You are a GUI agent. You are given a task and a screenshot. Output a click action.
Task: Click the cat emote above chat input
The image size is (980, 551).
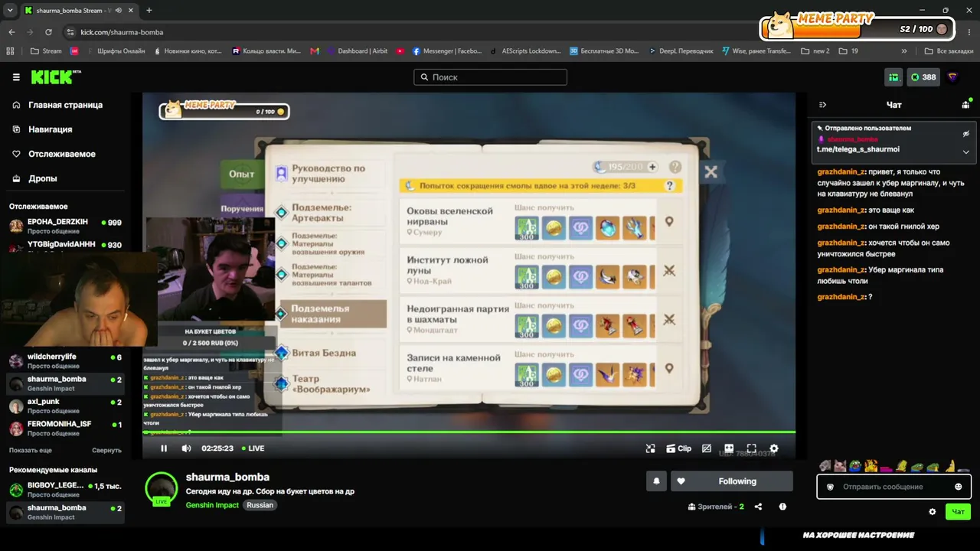point(840,466)
